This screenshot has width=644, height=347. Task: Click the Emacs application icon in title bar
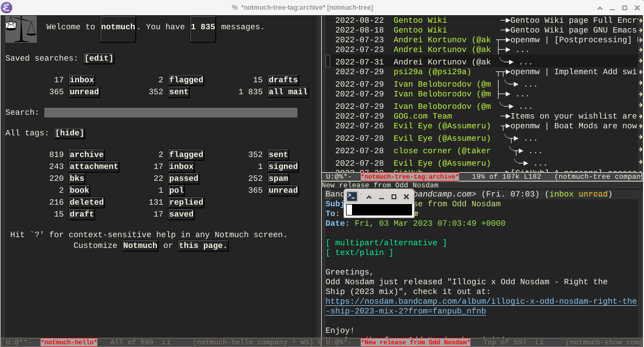(x=6, y=8)
